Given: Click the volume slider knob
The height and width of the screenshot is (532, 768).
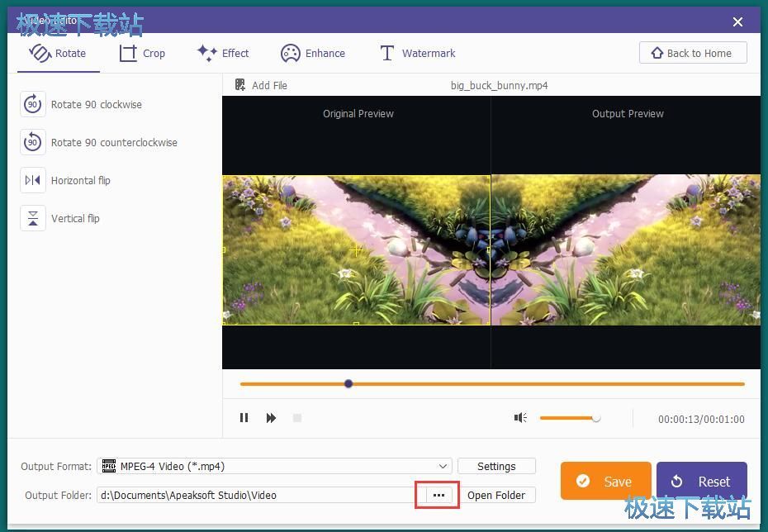Looking at the screenshot, I should 596,418.
